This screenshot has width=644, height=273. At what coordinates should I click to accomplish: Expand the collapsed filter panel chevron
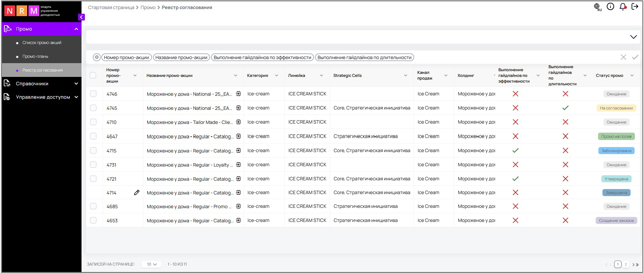(633, 37)
